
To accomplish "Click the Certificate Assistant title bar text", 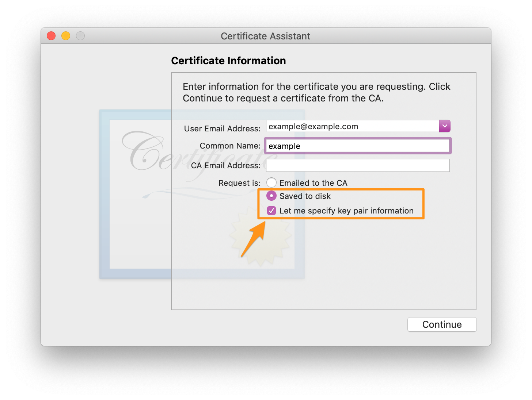I will point(265,36).
